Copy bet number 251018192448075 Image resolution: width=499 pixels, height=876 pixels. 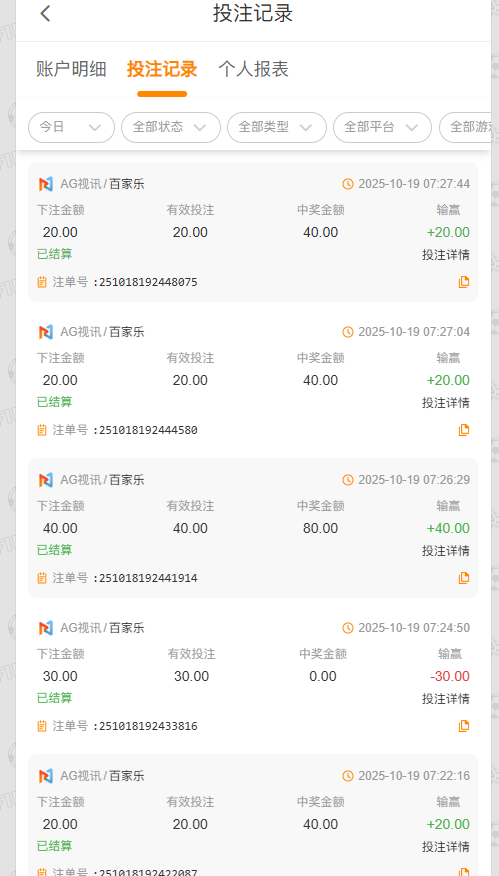(464, 282)
